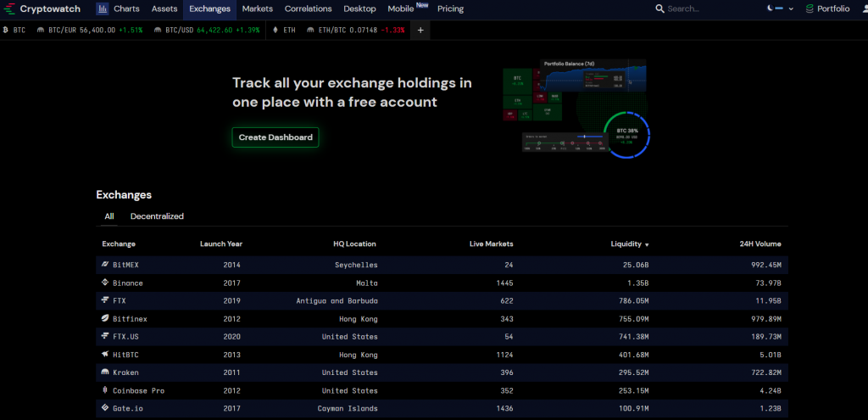Open the Charts bar-chart icon
The image size is (868, 420).
point(103,8)
